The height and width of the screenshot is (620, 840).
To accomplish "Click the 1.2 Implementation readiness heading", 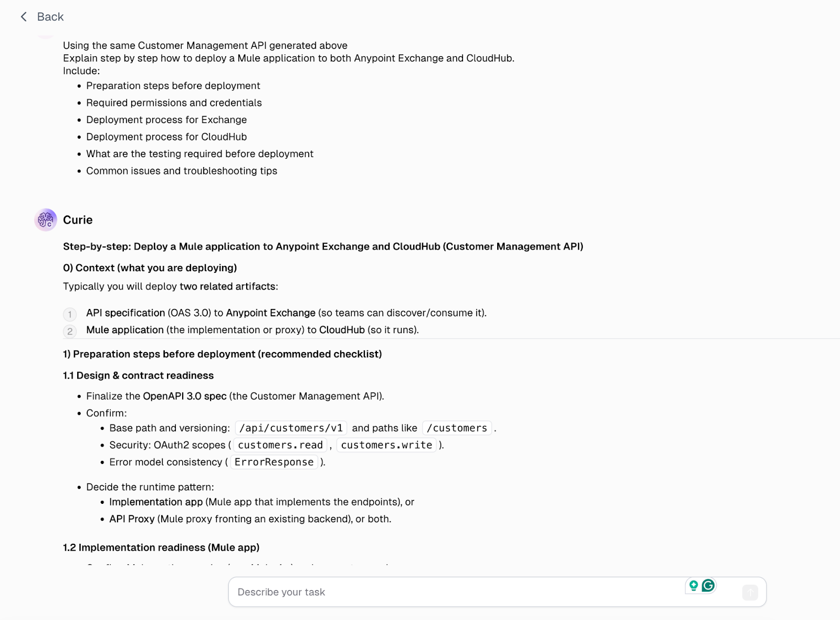I will click(160, 547).
